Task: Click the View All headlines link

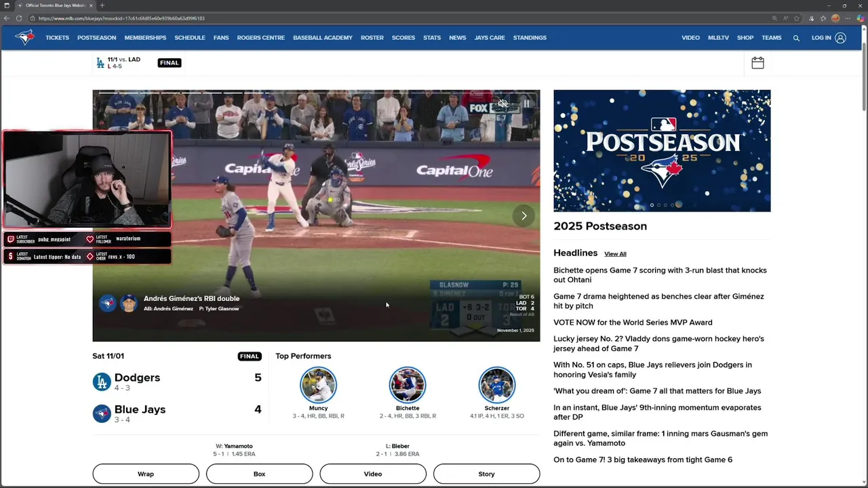Action: [x=615, y=253]
